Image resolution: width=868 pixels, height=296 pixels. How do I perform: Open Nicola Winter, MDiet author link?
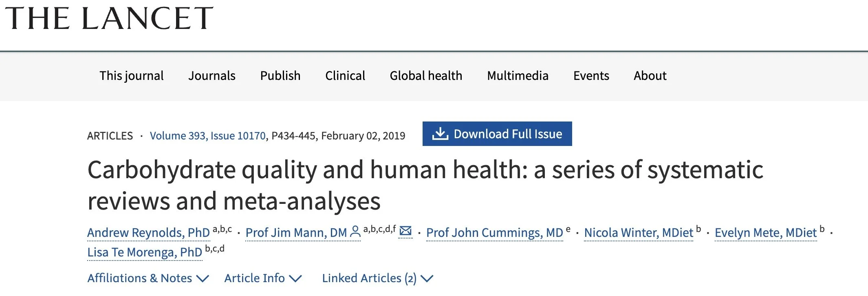point(639,232)
